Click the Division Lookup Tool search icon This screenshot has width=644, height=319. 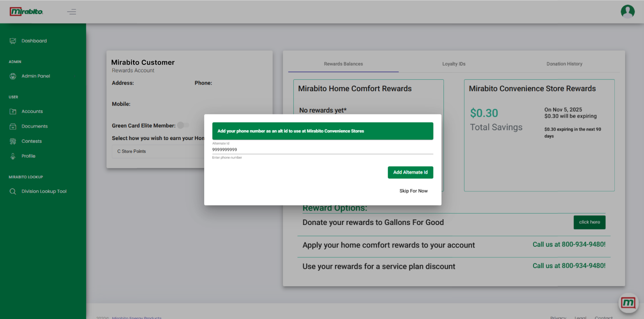(x=13, y=191)
